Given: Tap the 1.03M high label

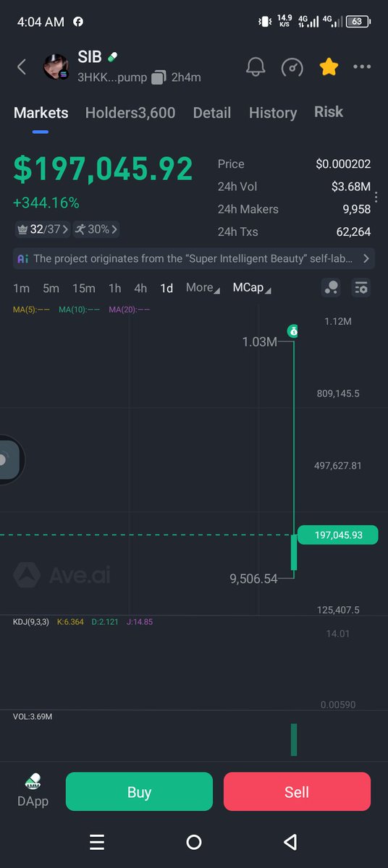Looking at the screenshot, I should pos(260,341).
